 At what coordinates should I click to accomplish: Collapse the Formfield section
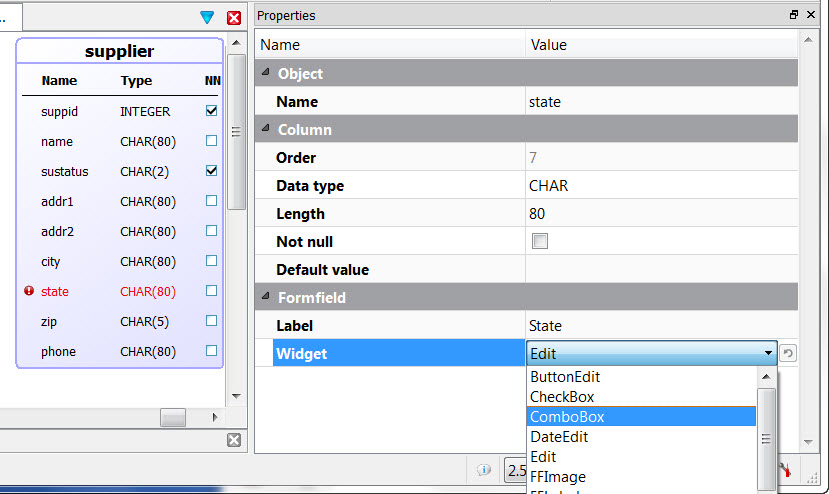coord(265,298)
